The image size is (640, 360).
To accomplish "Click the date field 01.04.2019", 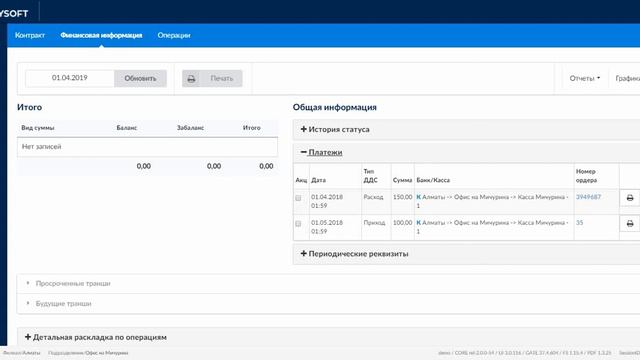I will tap(69, 78).
